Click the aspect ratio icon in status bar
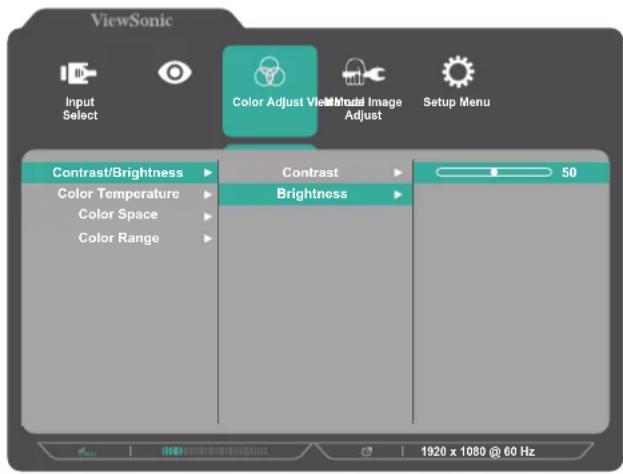The height and width of the screenshot is (474, 623). click(x=367, y=451)
